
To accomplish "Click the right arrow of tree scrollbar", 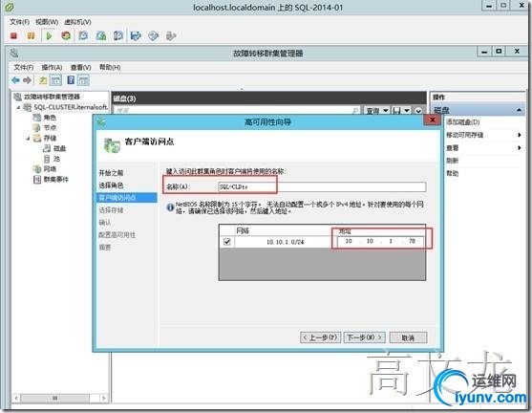I will click(104, 398).
